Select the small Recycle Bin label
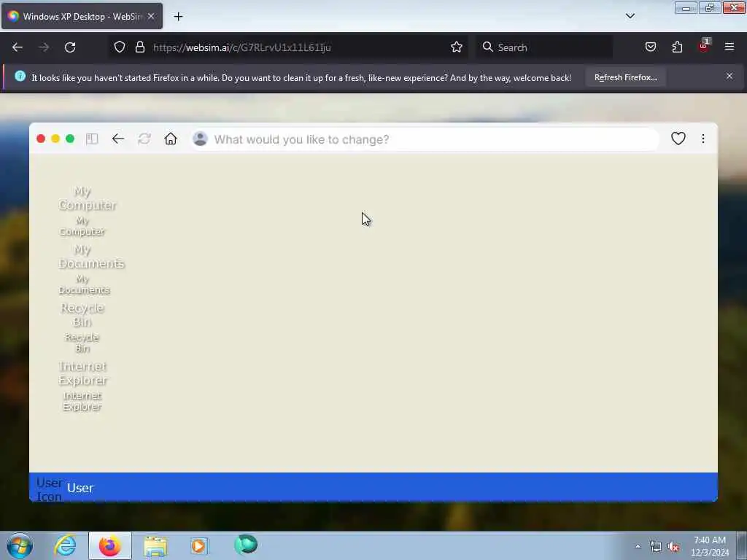The image size is (747, 560). (x=82, y=343)
